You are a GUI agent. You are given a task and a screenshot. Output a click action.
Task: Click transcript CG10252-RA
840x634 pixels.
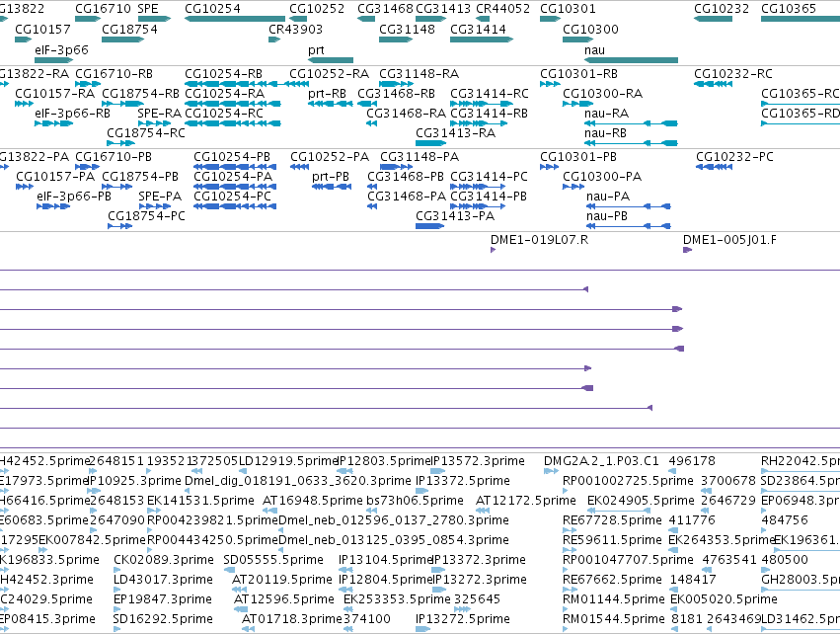[329, 73]
